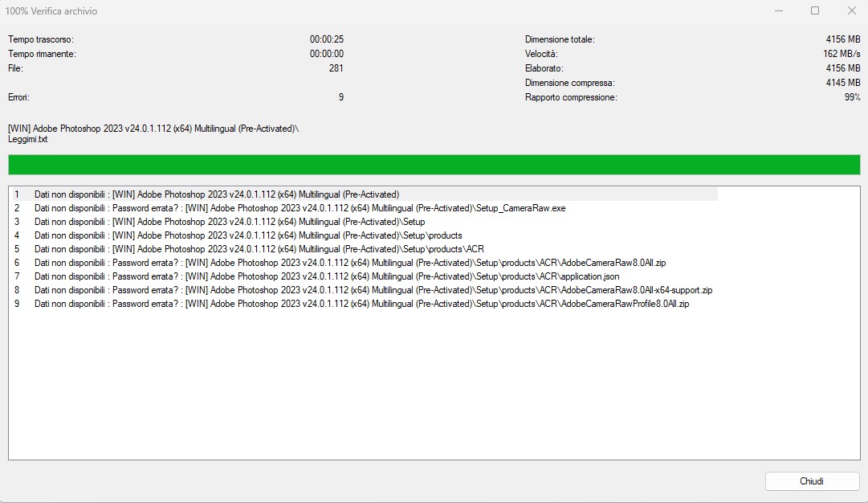
Task: Select error row 4 ending in \Setup\products
Action: pos(365,235)
